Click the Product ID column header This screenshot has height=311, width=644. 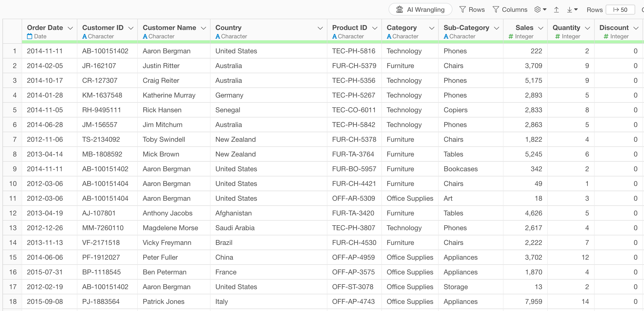coord(349,28)
